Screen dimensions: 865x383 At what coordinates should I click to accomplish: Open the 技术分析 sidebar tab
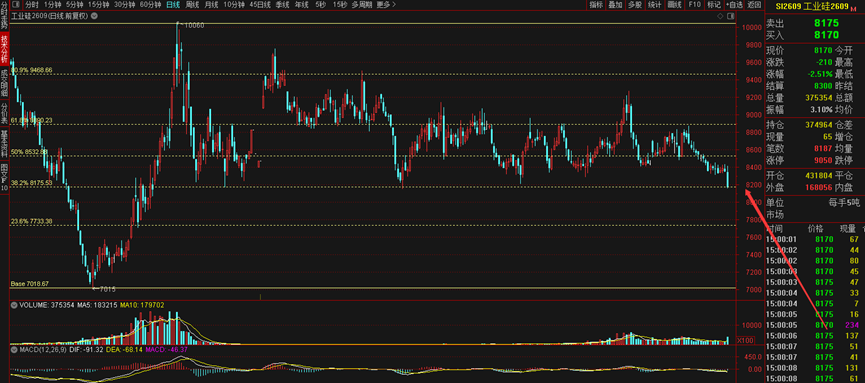tap(4, 49)
